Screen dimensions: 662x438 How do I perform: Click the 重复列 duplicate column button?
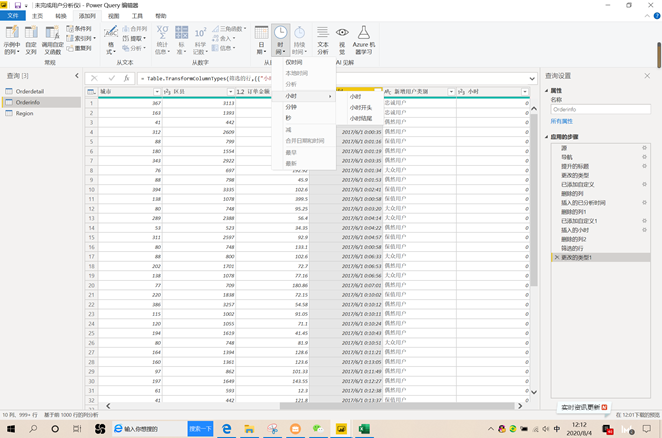[x=79, y=48]
